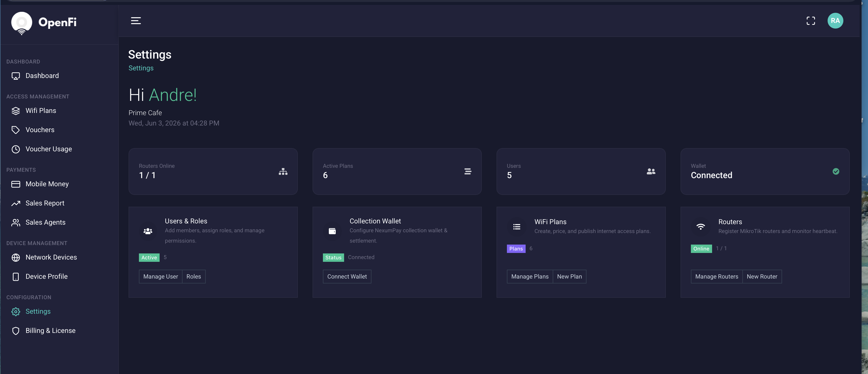Screen dimensions: 868x374
Task: Open Mobile Money payments page
Action: tap(47, 184)
